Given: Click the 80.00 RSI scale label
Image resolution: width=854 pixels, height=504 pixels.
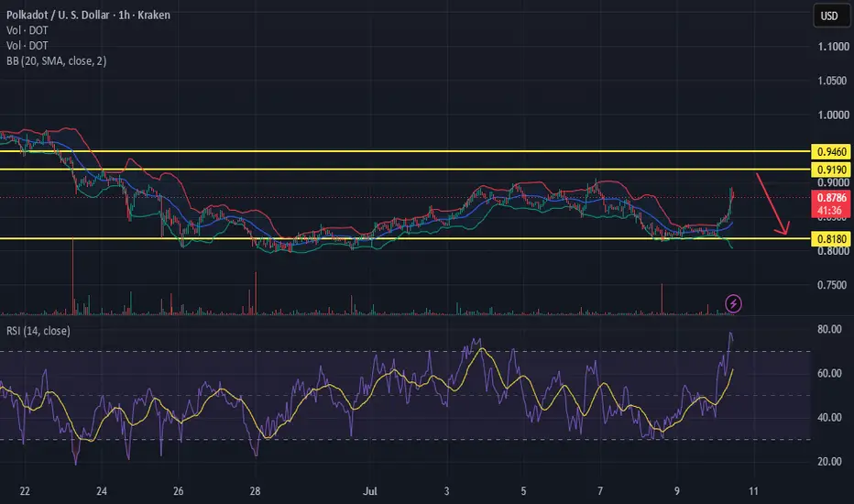Looking at the screenshot, I should 829,329.
